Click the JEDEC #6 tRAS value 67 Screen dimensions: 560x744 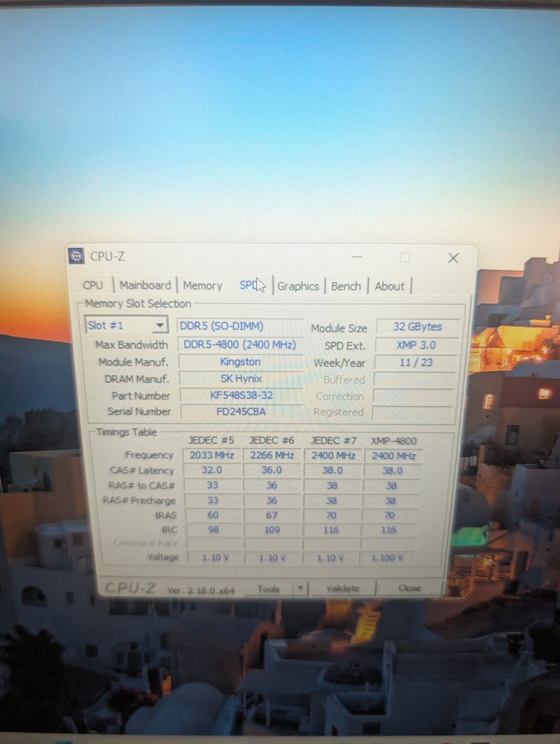[x=272, y=515]
